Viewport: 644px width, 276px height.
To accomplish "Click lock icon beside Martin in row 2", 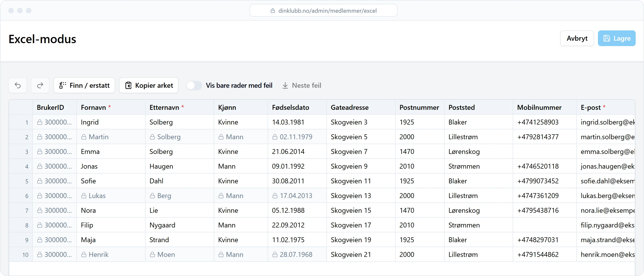I will (84, 137).
